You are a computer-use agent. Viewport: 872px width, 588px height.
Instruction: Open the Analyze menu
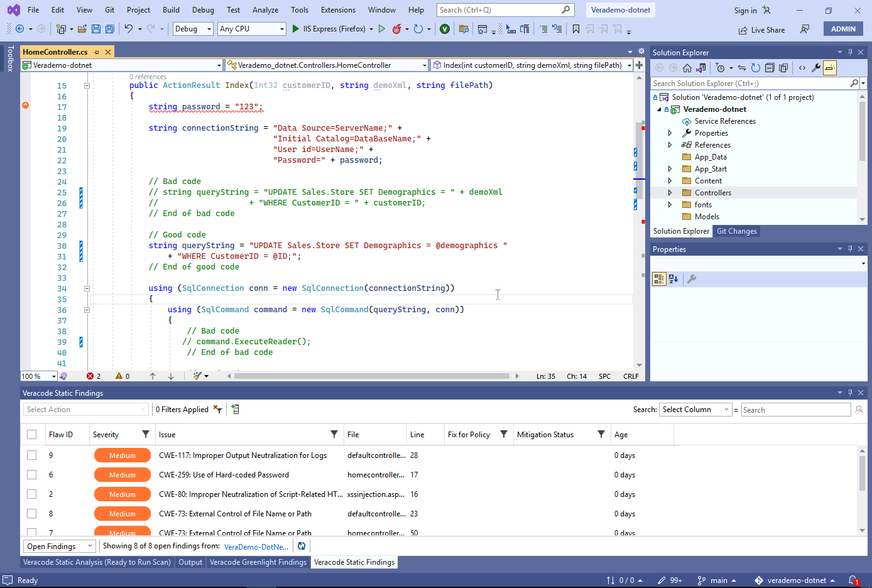[265, 10]
